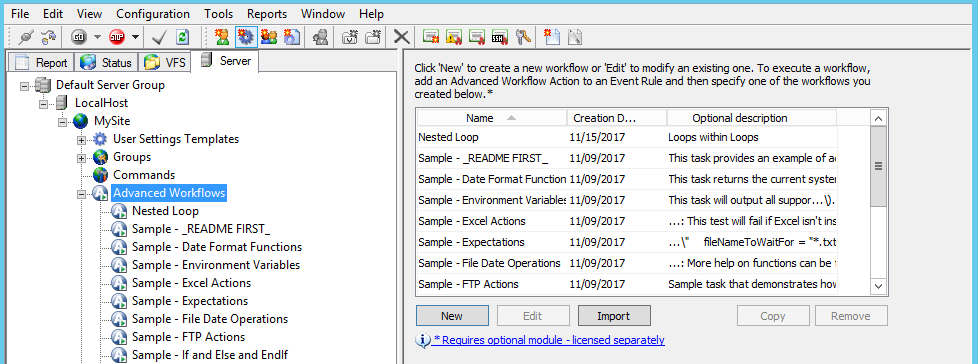Click the workflow list scroll down arrow

(878, 285)
